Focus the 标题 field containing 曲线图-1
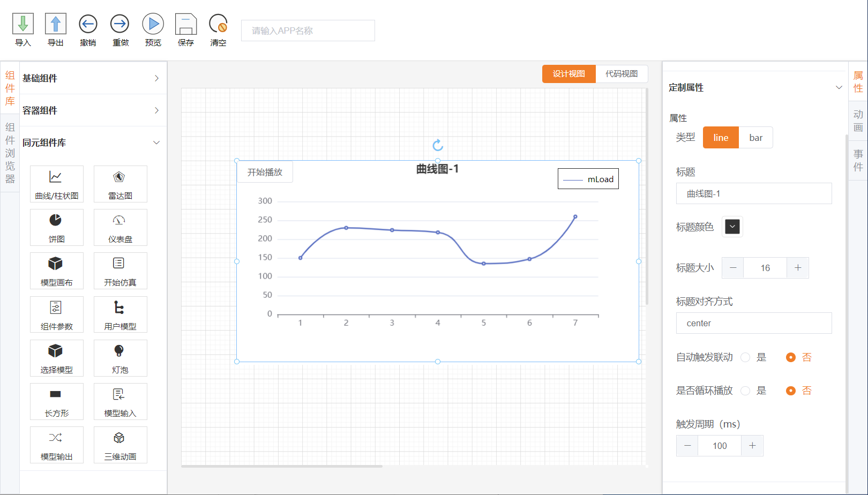The image size is (868, 495). point(754,193)
